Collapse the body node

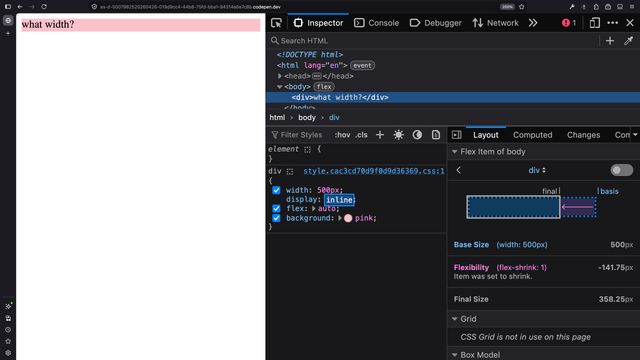click(x=280, y=87)
